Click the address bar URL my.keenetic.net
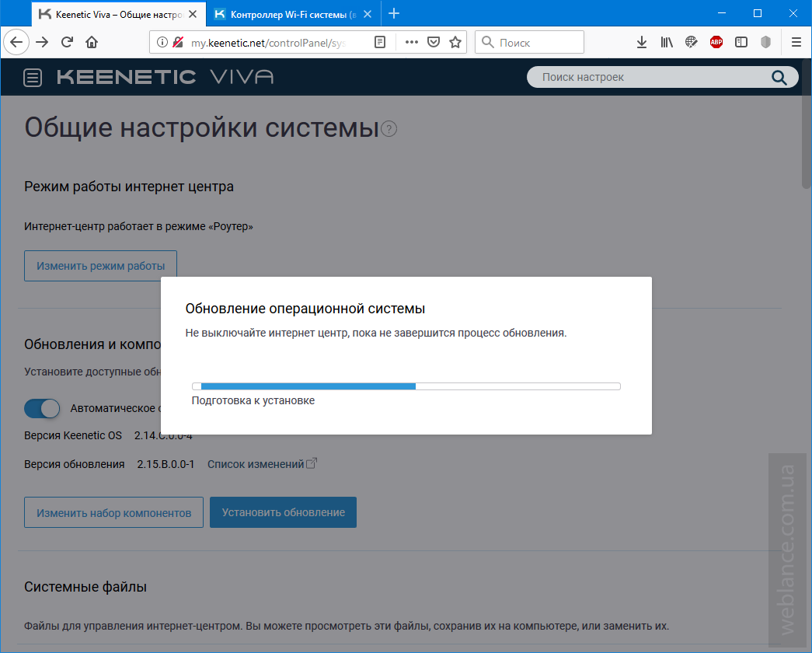This screenshot has width=812, height=653. point(268,43)
